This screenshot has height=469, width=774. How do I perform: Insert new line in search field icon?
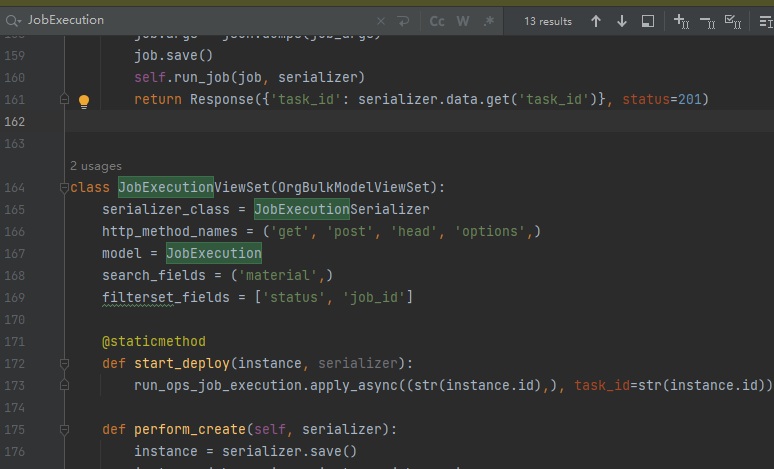(x=403, y=21)
